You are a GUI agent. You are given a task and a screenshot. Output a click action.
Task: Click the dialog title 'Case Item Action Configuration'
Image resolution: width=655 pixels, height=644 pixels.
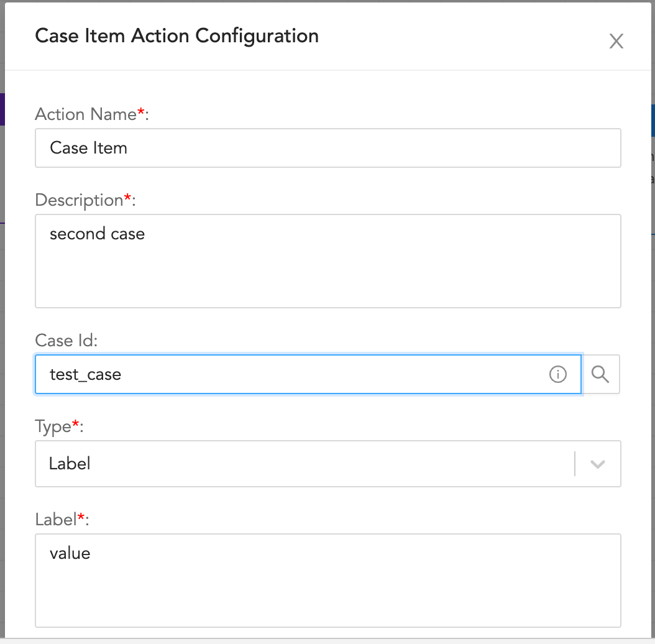[177, 36]
